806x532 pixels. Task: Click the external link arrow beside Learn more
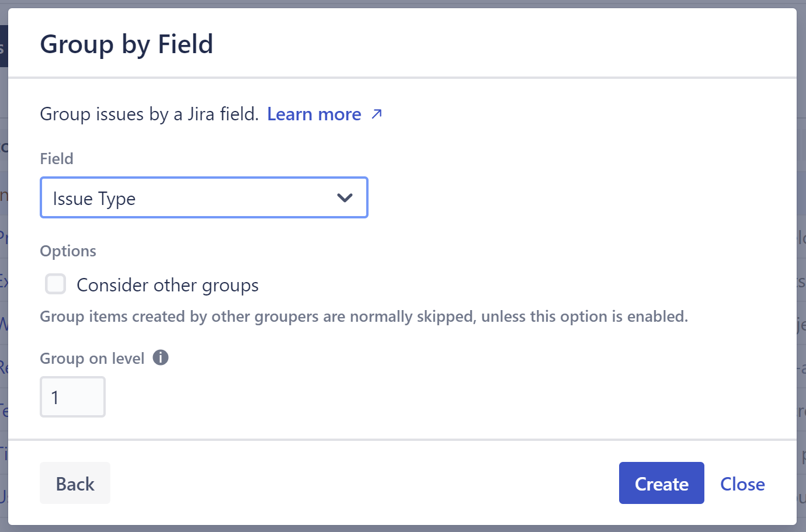pyautogui.click(x=377, y=114)
